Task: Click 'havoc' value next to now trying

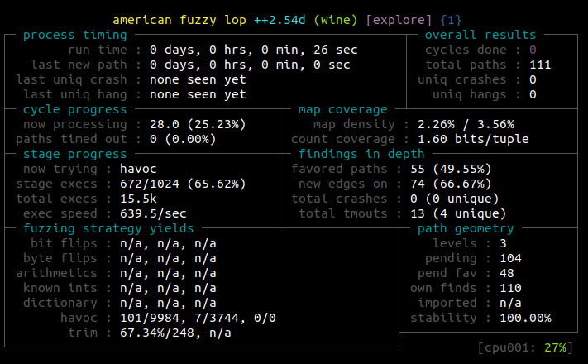Action: [x=138, y=169]
